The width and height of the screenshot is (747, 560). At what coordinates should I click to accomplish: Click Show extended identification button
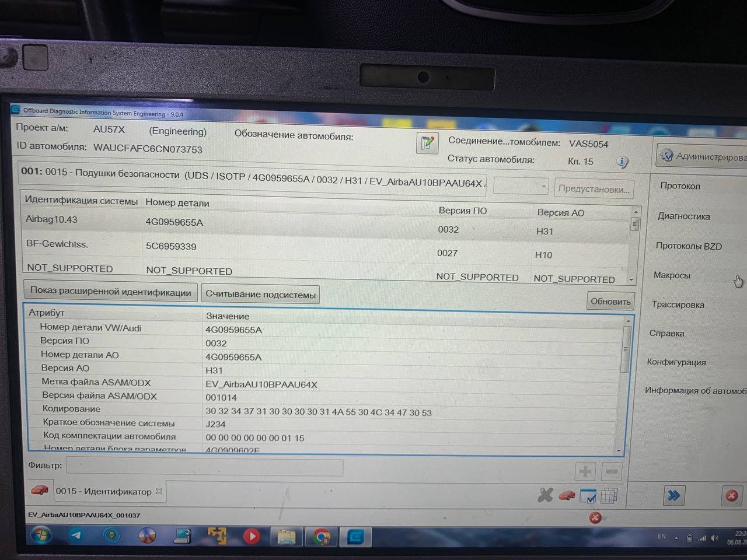[111, 292]
